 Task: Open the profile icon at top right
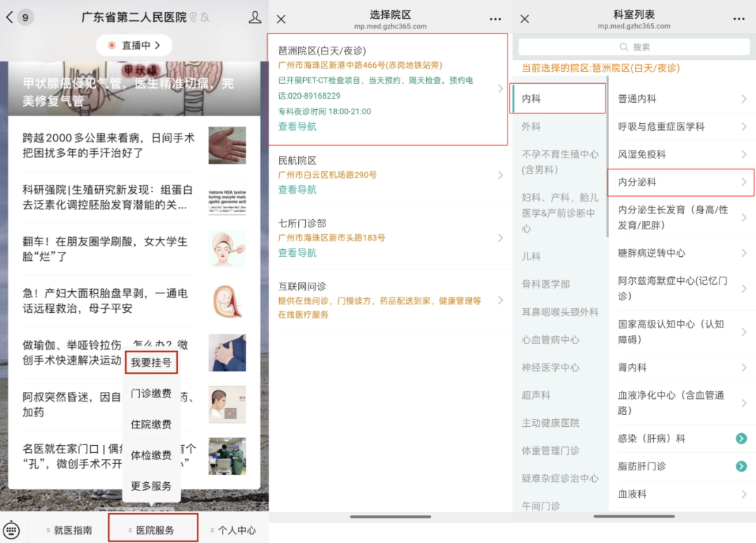[x=255, y=17]
